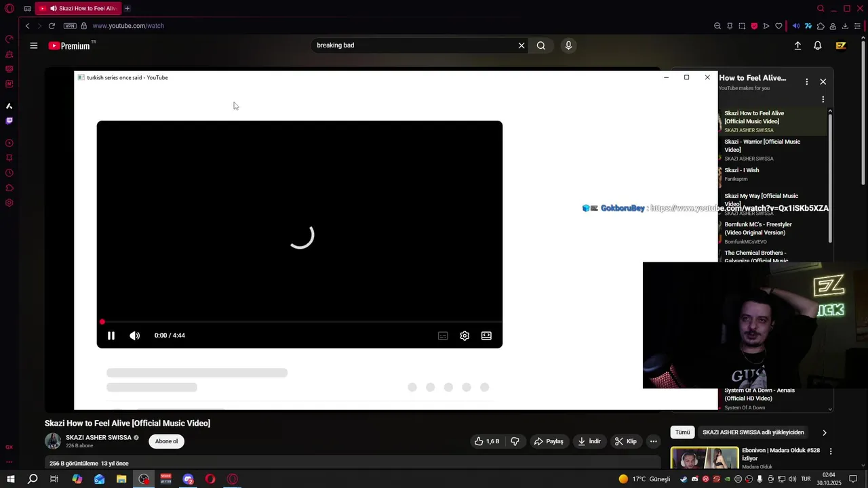
Task: Create a clip with Klip button
Action: (x=626, y=441)
